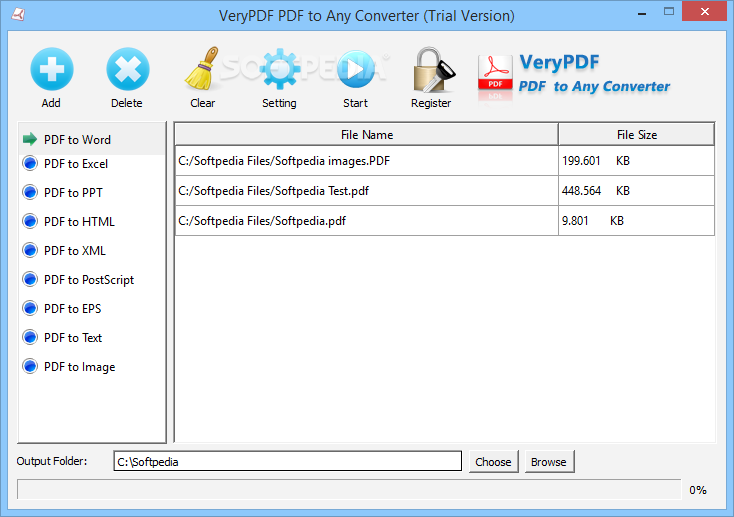
Task: Click the 448.564 KB size cell
Action: point(636,191)
